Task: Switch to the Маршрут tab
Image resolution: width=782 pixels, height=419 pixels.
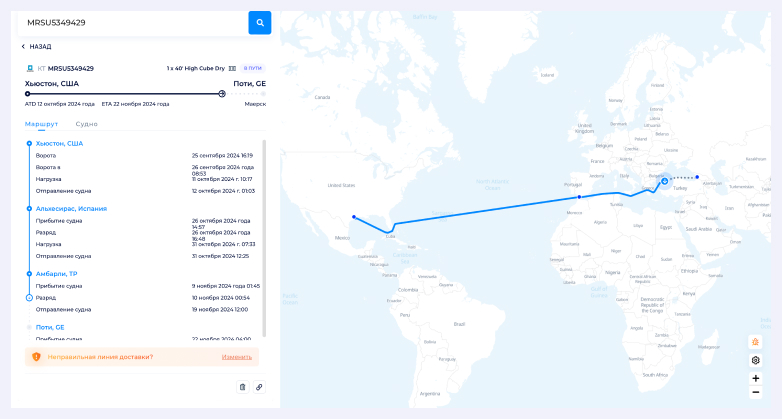Action: pos(42,124)
